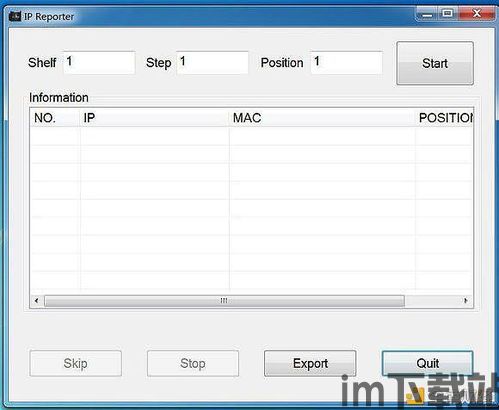Click the disabled Stop button
Viewport: 499px width, 410px height.
click(x=193, y=363)
